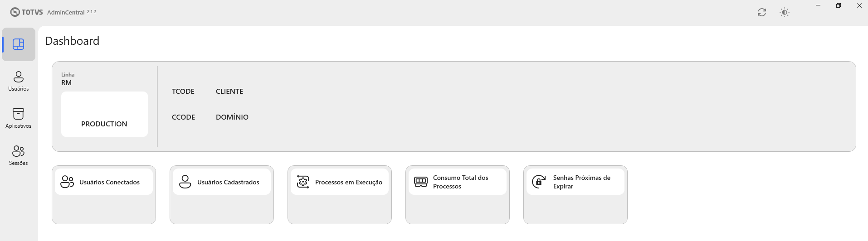
Task: Toggle the light/dark theme icon
Action: pyautogui.click(x=785, y=12)
